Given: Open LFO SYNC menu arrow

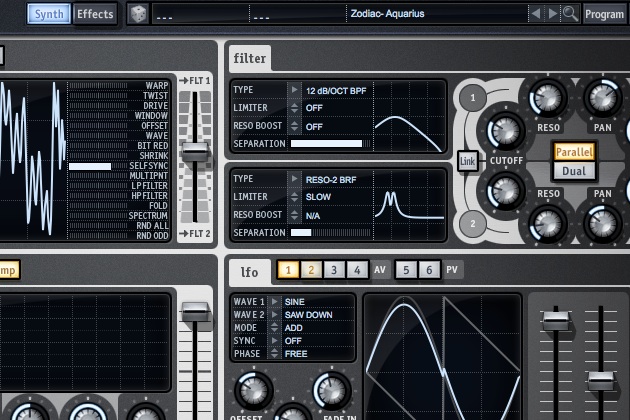Looking at the screenshot, I should click(274, 340).
